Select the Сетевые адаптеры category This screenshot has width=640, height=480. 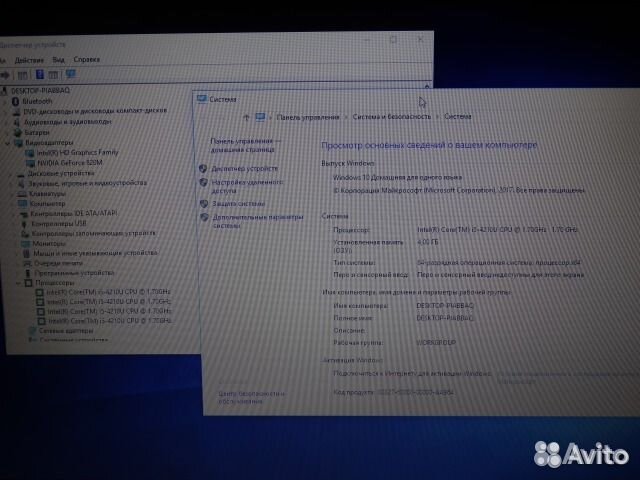pyautogui.click(x=66, y=331)
